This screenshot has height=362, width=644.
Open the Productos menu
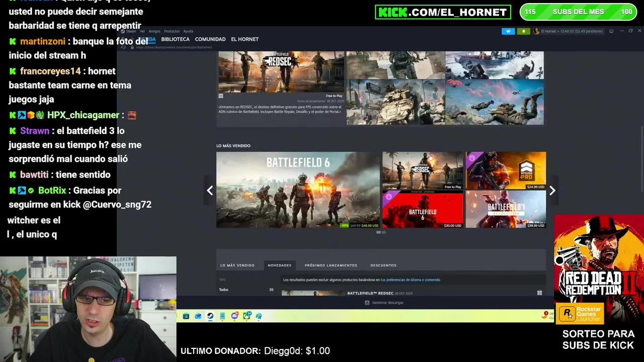[172, 31]
